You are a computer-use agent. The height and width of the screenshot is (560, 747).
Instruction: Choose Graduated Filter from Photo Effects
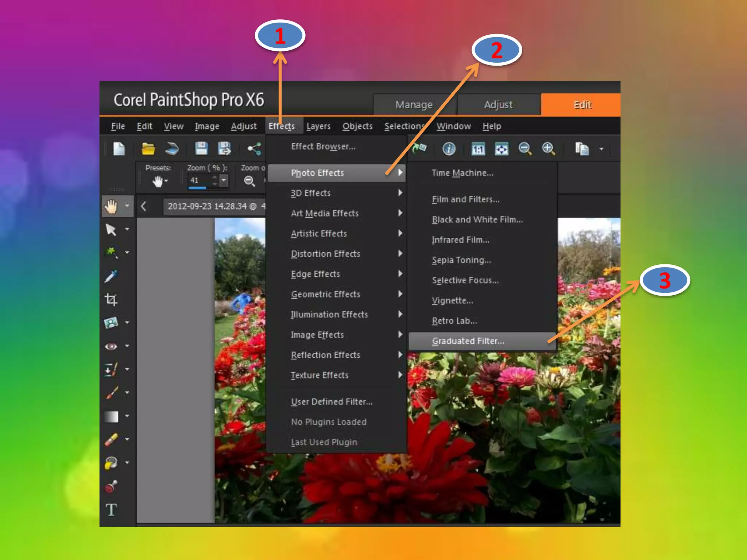468,341
